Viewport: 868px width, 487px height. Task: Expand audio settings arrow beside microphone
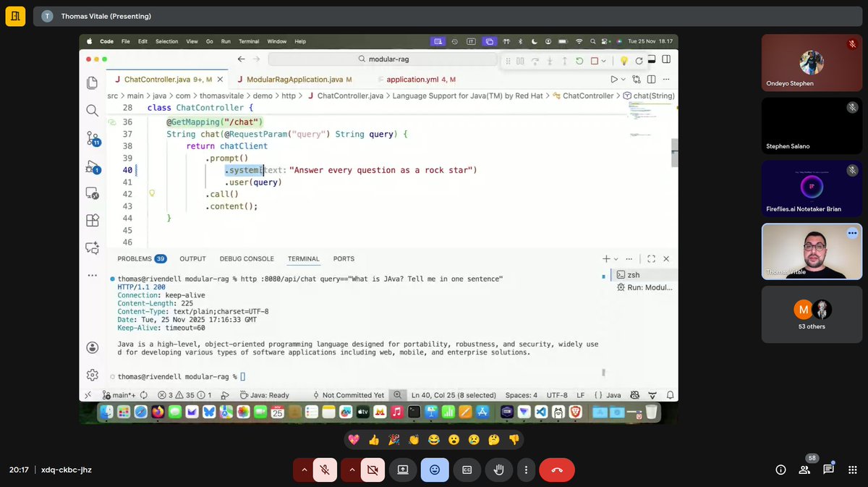click(304, 470)
